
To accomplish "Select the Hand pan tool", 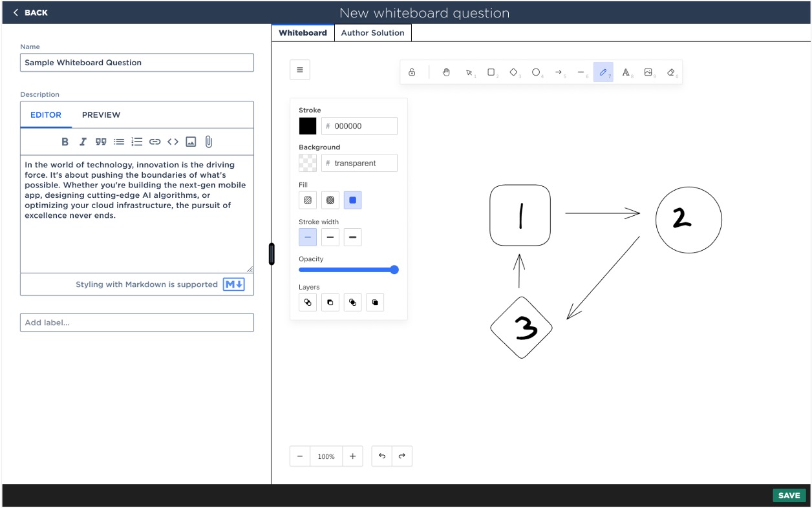I will [446, 72].
